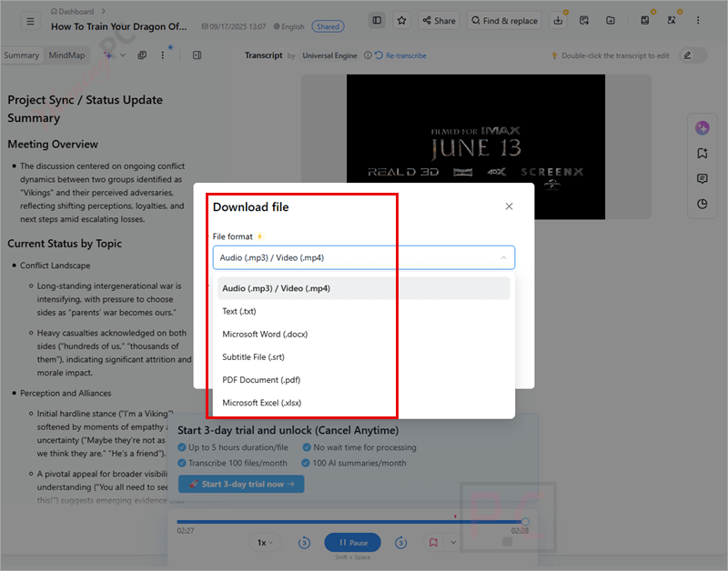Collapse the File format dropdown
The width and height of the screenshot is (728, 571).
coord(503,257)
